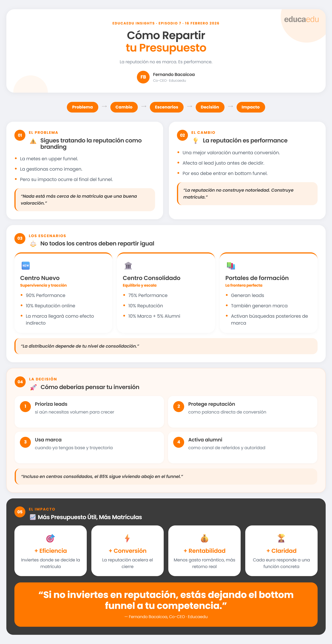Viewport: 332px width, 644px height.
Task: Click the orange 05 section badge
Action: point(20,512)
